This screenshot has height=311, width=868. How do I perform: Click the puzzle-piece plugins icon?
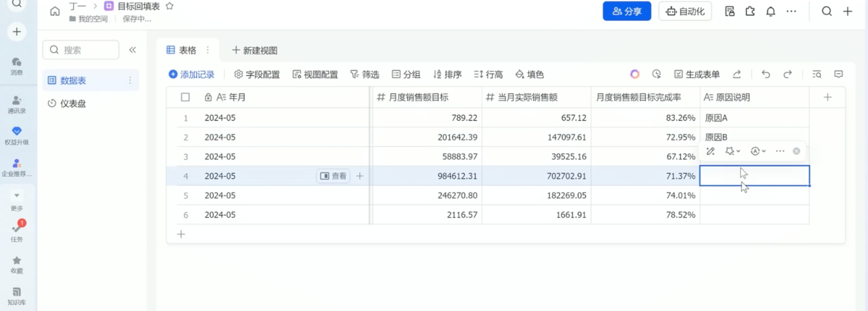pyautogui.click(x=750, y=12)
